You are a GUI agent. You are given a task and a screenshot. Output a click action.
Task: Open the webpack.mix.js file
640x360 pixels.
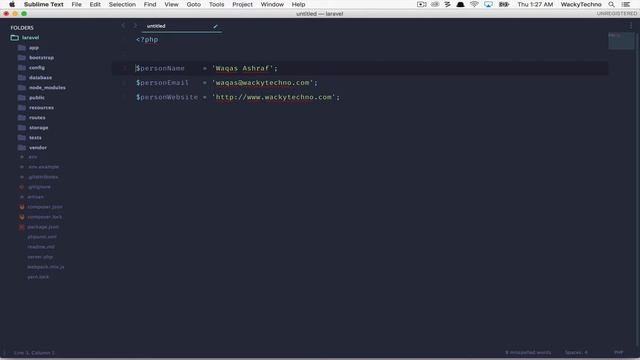[46, 267]
